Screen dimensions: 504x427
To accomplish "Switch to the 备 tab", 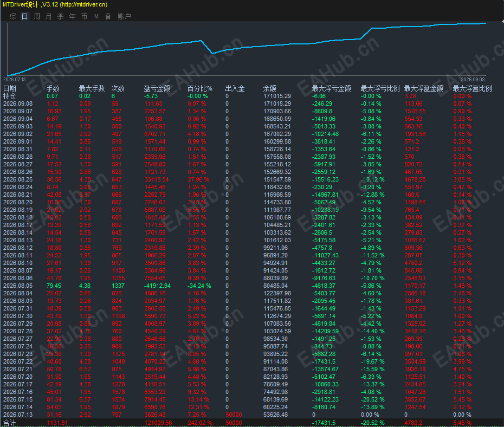I will tap(108, 16).
